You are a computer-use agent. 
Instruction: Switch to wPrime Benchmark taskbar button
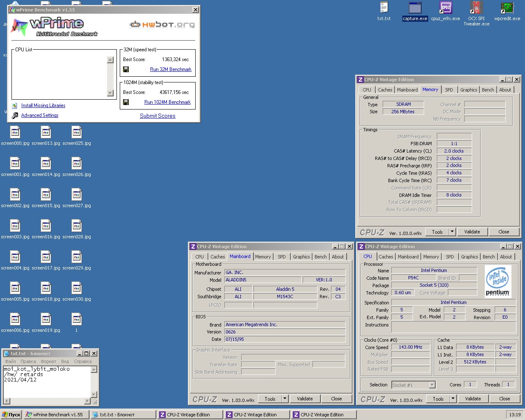click(56, 415)
